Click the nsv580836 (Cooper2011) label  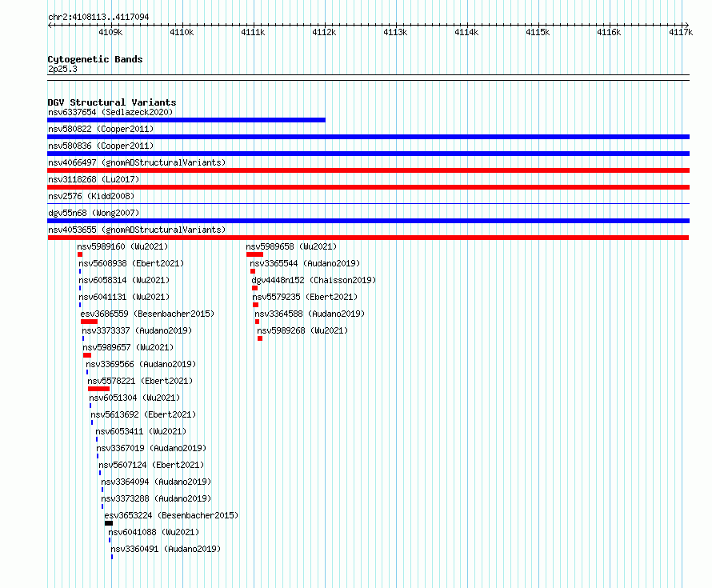click(101, 146)
